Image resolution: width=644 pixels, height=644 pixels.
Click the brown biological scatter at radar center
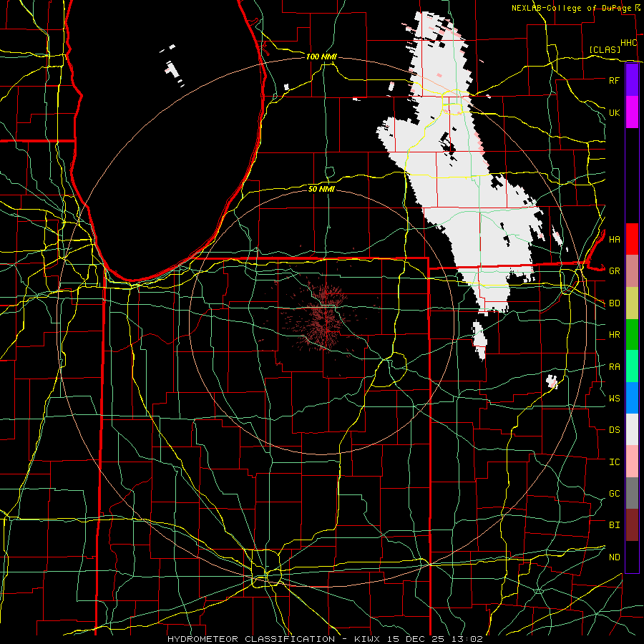click(x=324, y=317)
